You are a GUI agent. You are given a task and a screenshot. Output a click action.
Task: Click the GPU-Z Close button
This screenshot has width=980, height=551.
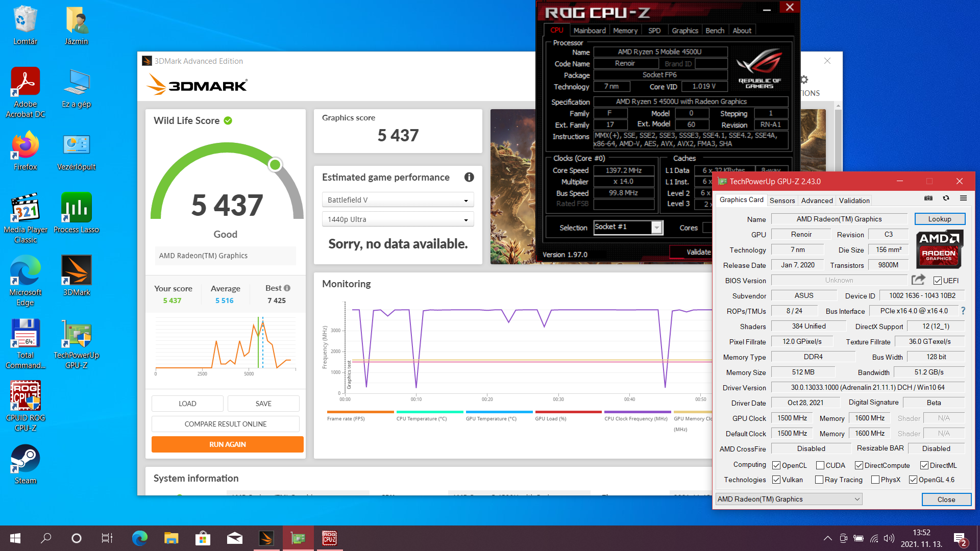pos(946,499)
